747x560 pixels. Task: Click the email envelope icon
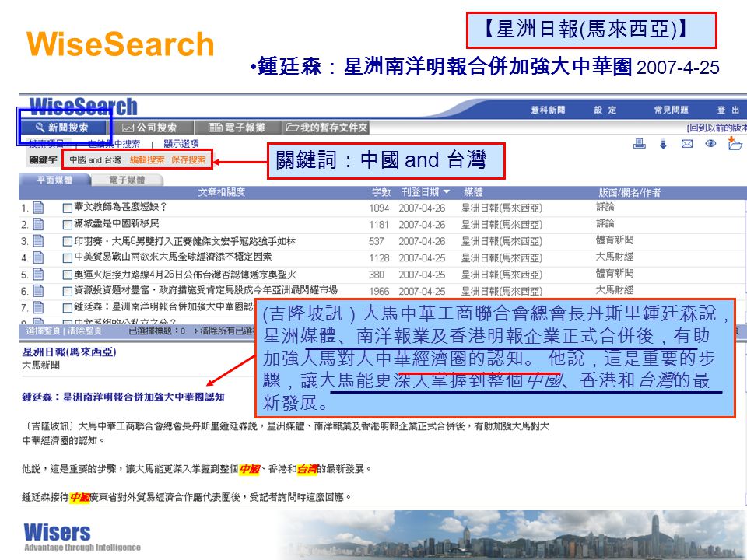tap(687, 143)
